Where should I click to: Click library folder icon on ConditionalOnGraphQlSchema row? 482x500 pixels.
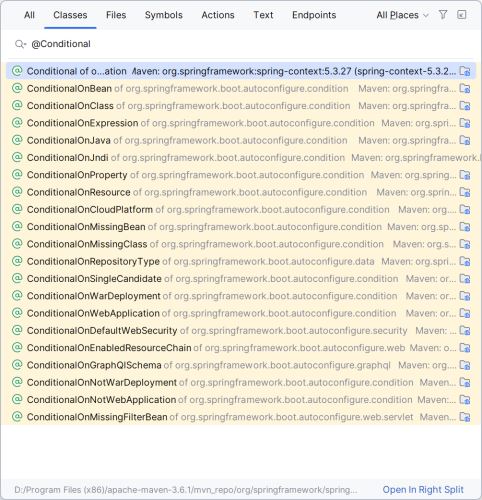tap(465, 366)
